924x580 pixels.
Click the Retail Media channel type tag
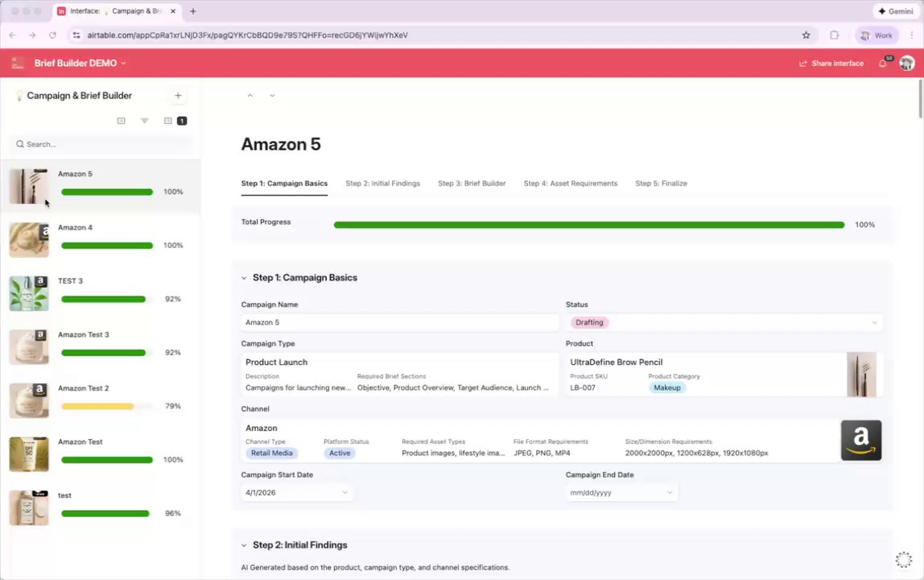272,454
